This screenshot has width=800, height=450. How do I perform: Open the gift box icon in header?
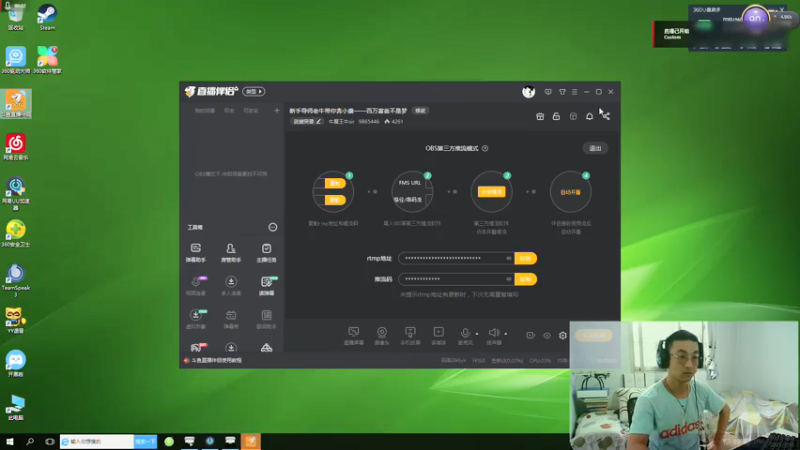[540, 116]
